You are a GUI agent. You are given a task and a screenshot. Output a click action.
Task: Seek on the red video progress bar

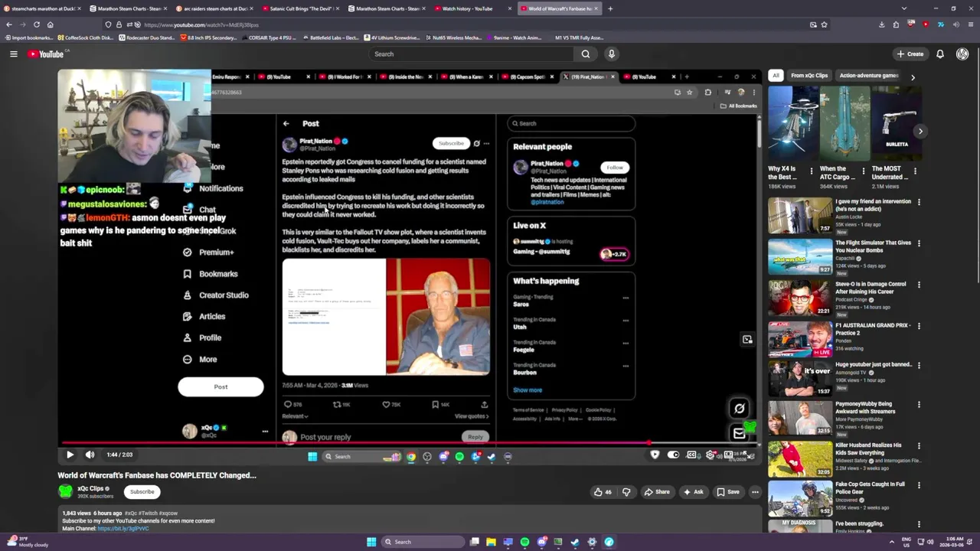[410, 443]
